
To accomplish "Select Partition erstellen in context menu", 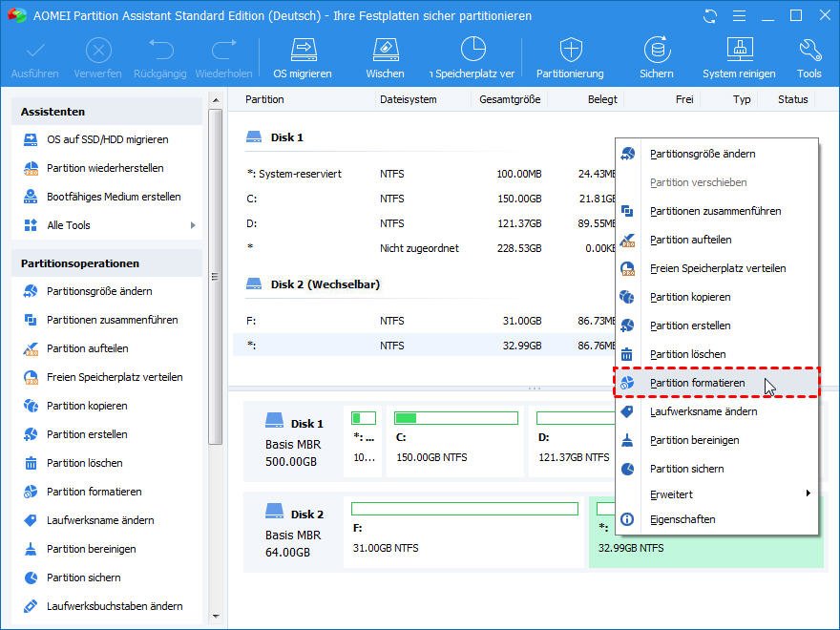I will pyautogui.click(x=716, y=325).
